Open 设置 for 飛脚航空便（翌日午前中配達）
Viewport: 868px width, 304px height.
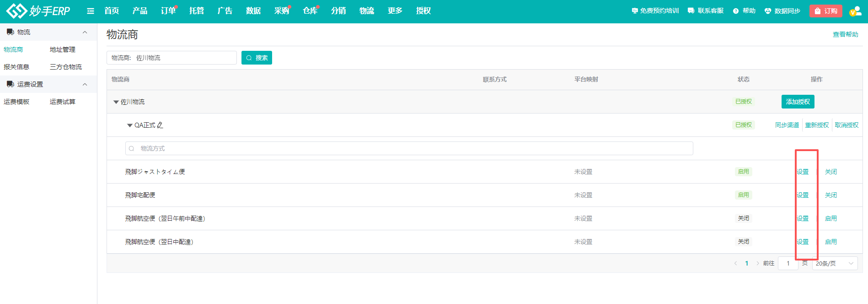tap(803, 218)
